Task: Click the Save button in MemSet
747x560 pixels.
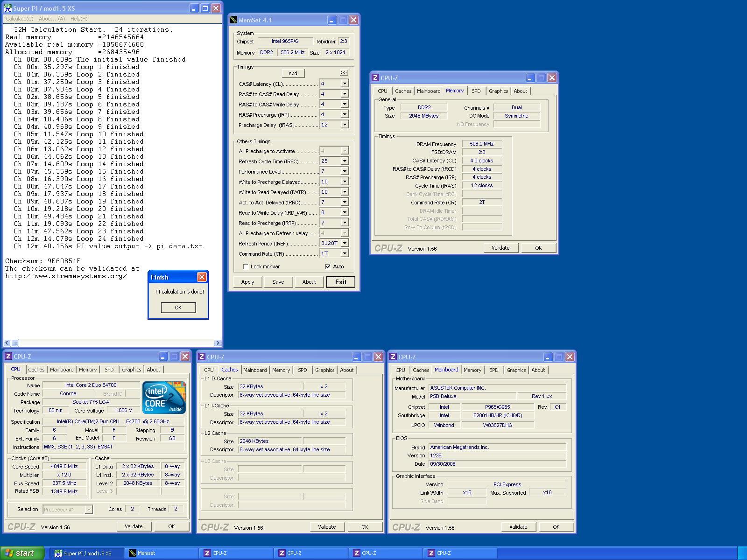Action: click(278, 282)
